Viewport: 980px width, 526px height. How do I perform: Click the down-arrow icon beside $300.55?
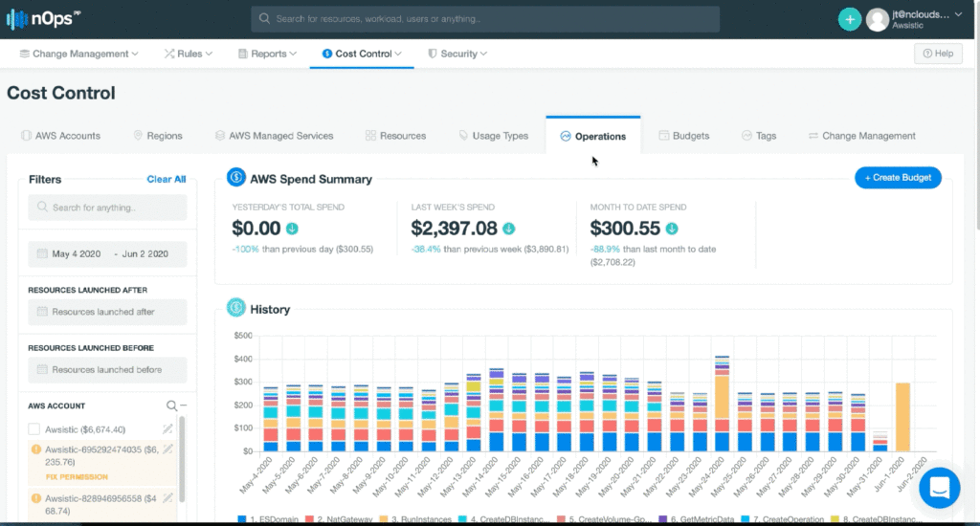(x=672, y=229)
